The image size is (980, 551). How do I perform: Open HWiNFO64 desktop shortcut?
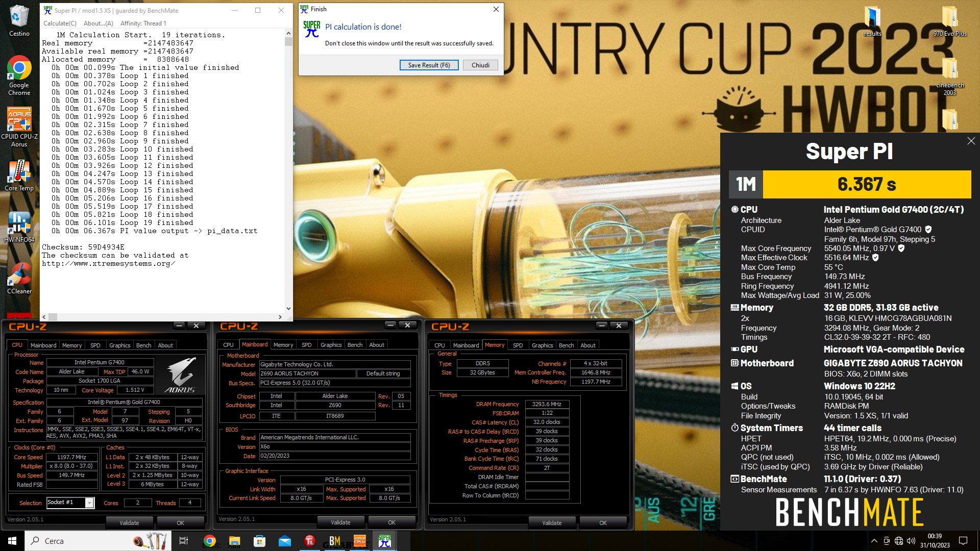[19, 227]
